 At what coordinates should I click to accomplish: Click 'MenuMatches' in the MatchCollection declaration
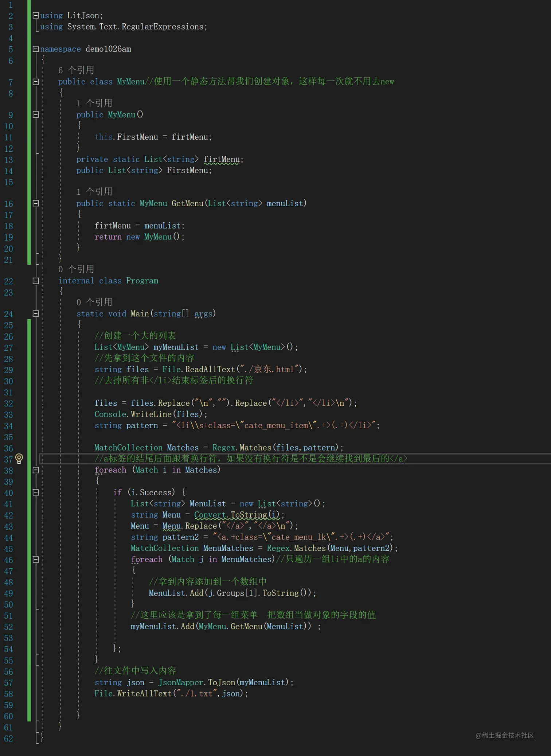[x=228, y=548]
